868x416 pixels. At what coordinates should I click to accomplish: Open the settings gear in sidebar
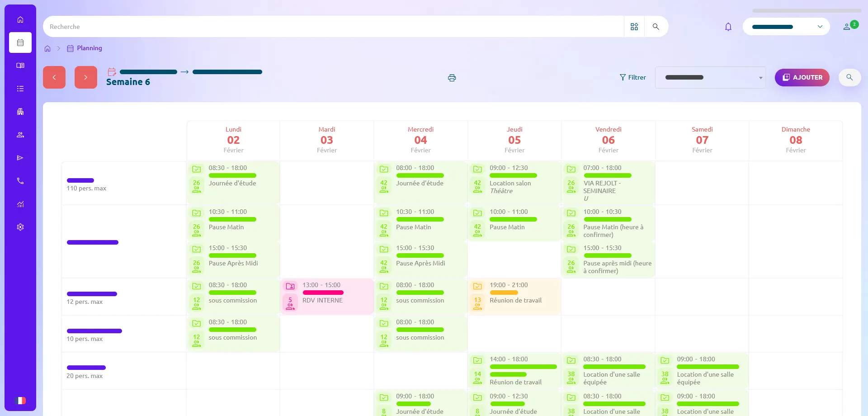[x=20, y=227]
